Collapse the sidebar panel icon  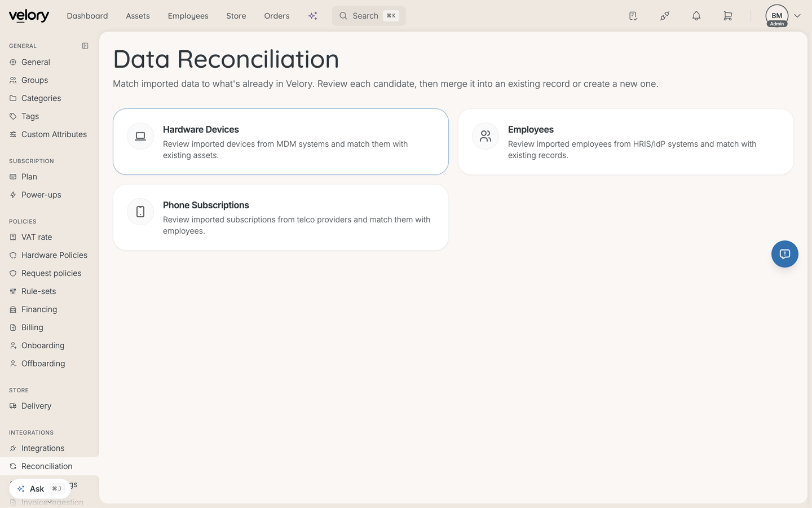coord(85,46)
